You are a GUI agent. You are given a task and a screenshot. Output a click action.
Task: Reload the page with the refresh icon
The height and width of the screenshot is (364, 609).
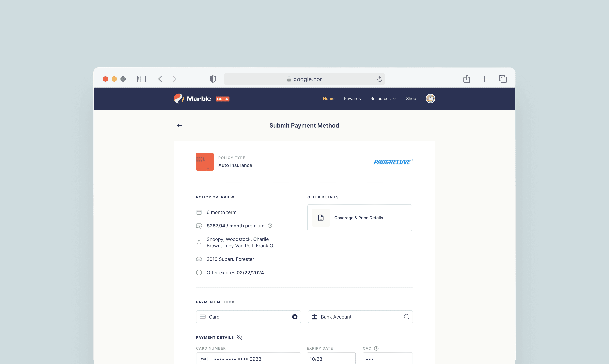[x=379, y=79]
